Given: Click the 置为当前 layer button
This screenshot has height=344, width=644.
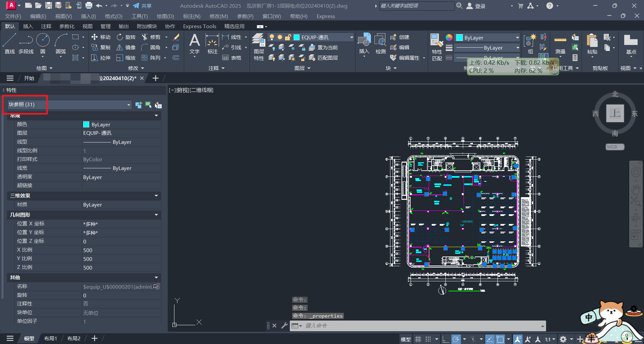Looking at the screenshot, I should pyautogui.click(x=323, y=47).
